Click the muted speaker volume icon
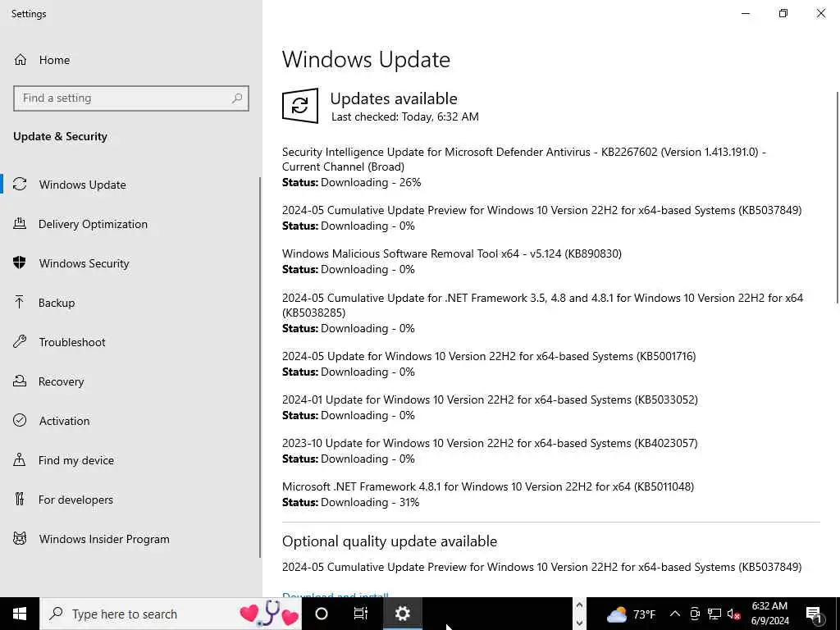This screenshot has height=630, width=840. 733,614
